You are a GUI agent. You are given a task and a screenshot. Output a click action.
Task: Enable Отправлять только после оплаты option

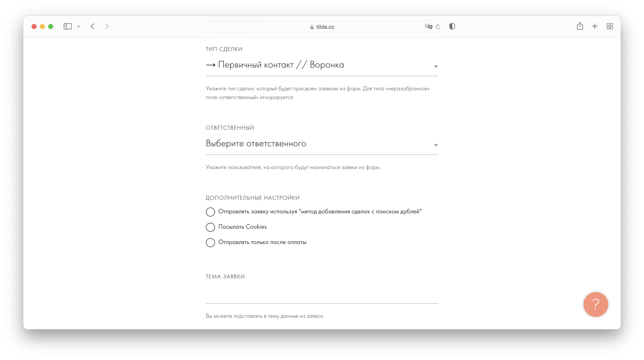[x=210, y=242]
